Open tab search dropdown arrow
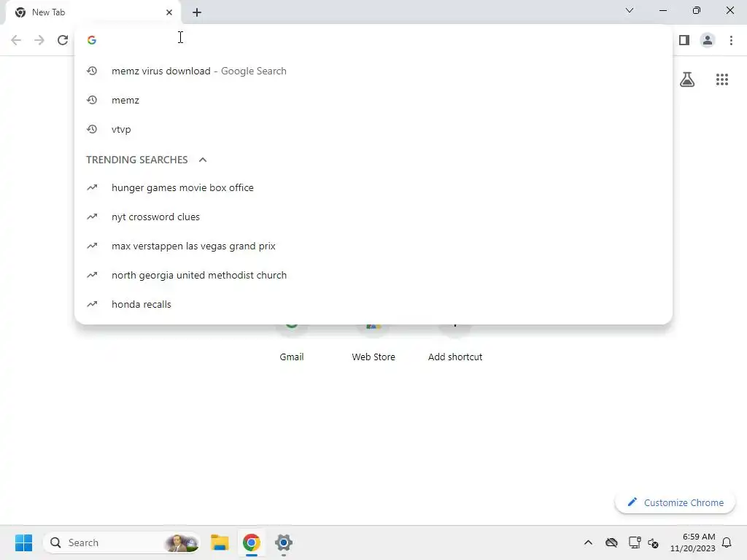Screen dimensions: 747x560 click(x=630, y=10)
